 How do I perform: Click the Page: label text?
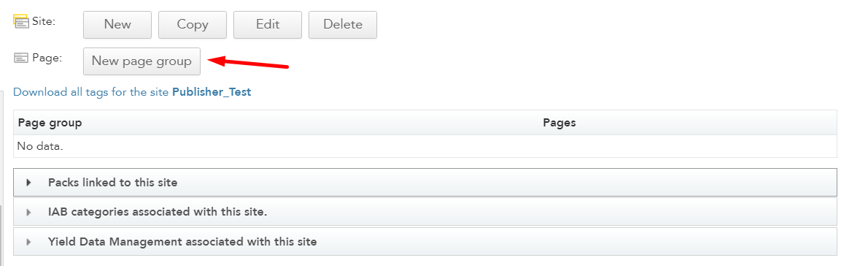click(x=47, y=58)
